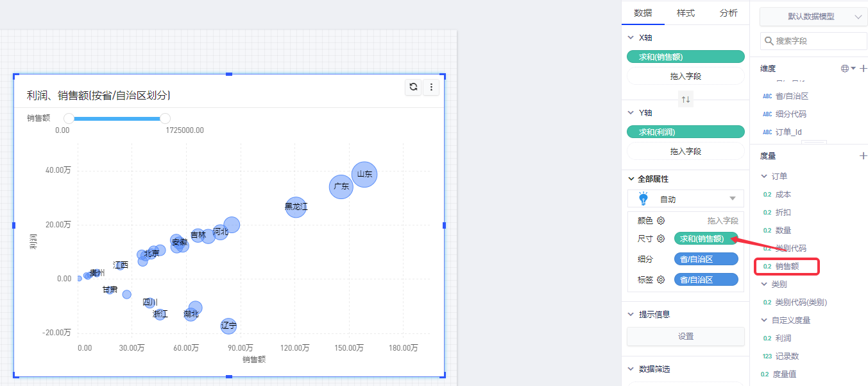This screenshot has width=868, height=386.
Task: Open the chart's three-dot more menu
Action: [431, 87]
